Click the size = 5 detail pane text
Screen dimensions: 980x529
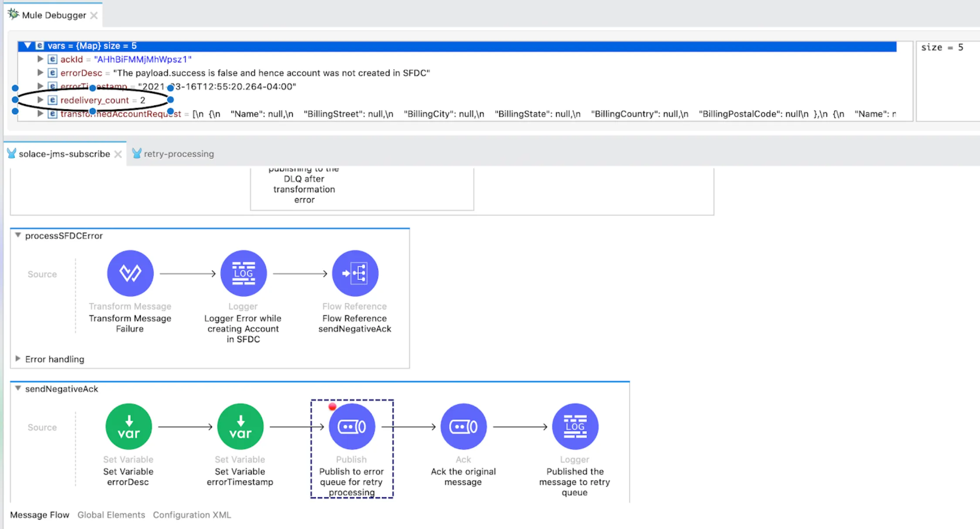(x=942, y=47)
